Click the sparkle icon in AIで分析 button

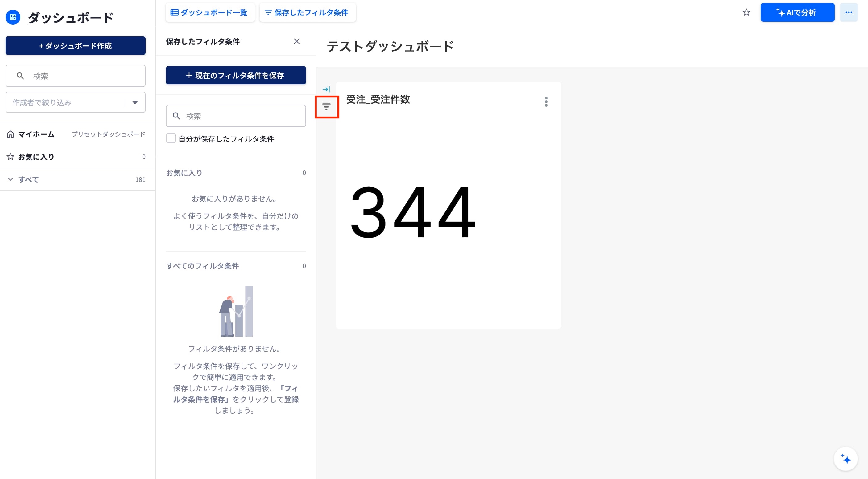[780, 12]
